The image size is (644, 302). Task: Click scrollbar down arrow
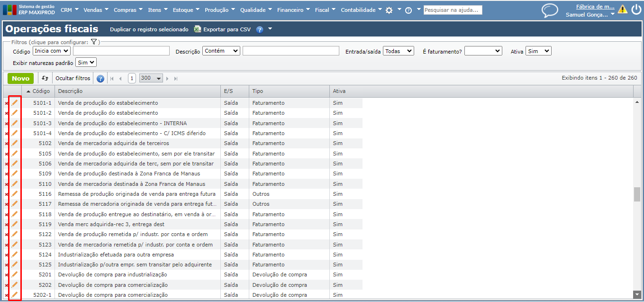(637, 295)
